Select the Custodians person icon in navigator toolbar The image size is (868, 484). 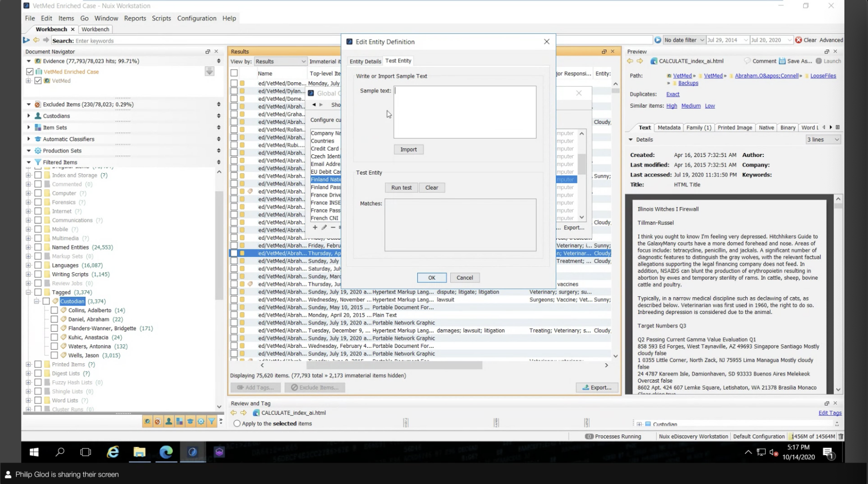pyautogui.click(x=169, y=421)
